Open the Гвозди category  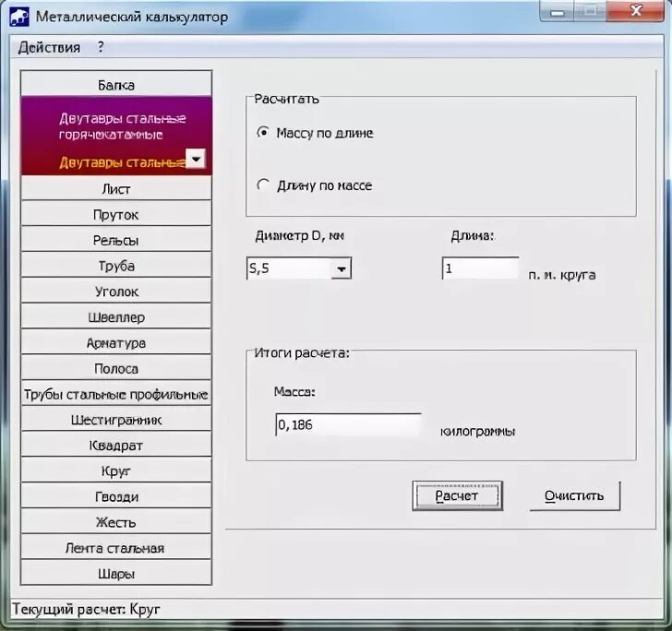pyautogui.click(x=116, y=497)
